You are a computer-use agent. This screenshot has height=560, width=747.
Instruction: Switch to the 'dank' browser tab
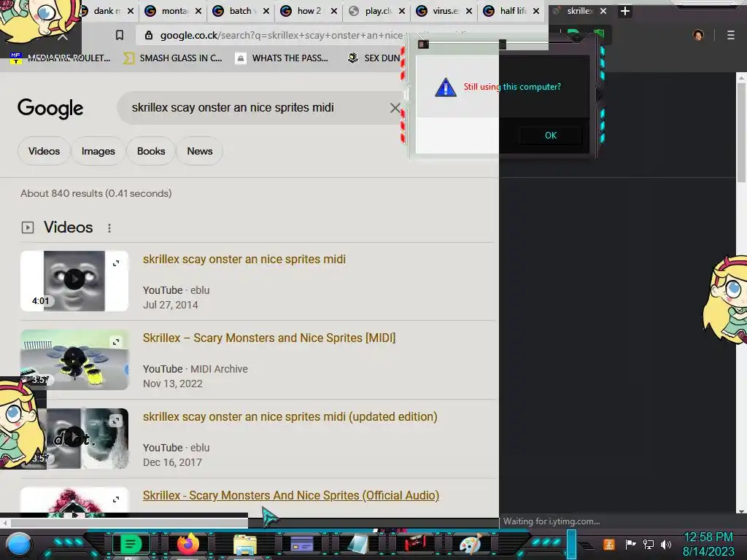tap(106, 11)
